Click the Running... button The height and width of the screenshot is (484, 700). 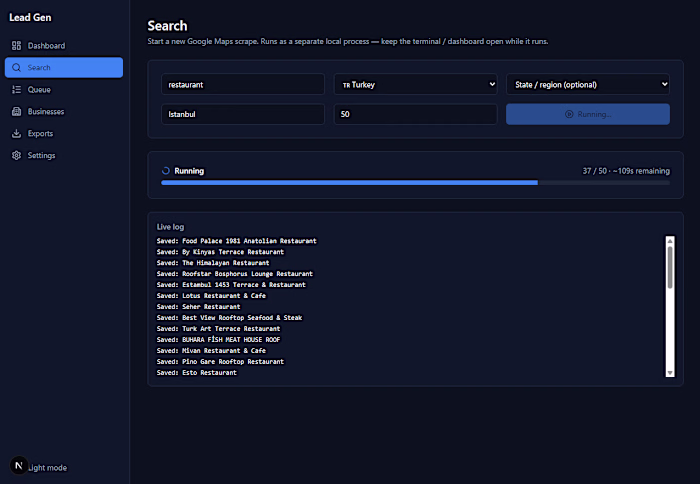(x=588, y=114)
